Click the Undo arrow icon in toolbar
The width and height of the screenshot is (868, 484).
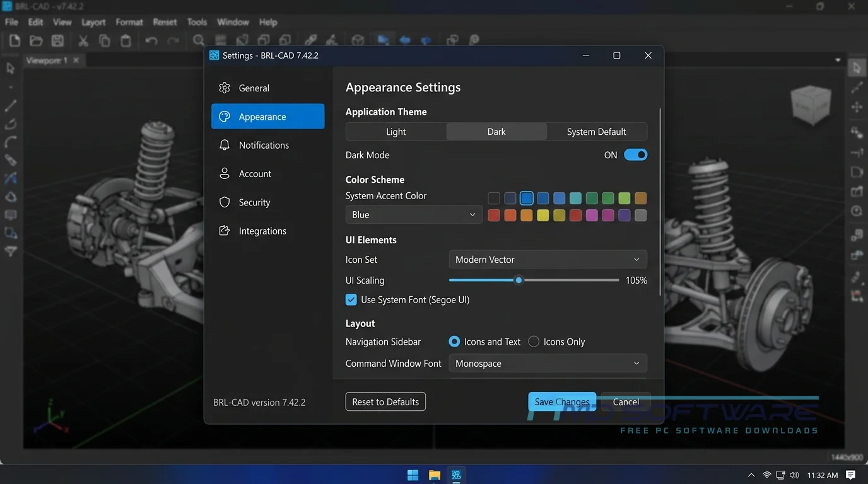click(x=151, y=40)
